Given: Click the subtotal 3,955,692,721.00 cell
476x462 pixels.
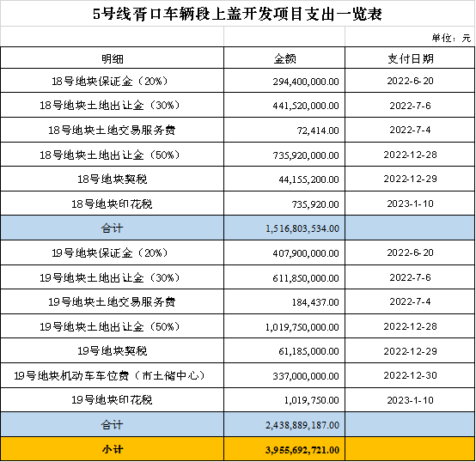Looking at the screenshot, I should coord(284,449).
